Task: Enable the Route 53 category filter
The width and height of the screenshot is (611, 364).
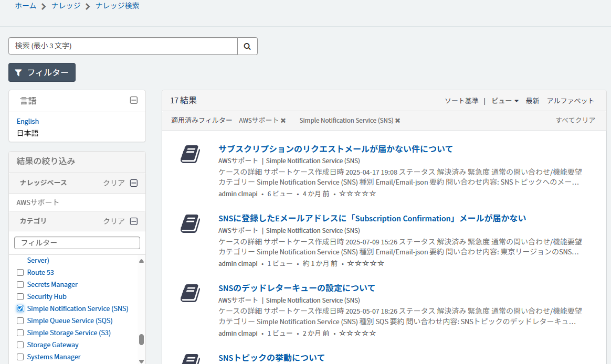Action: [20, 272]
